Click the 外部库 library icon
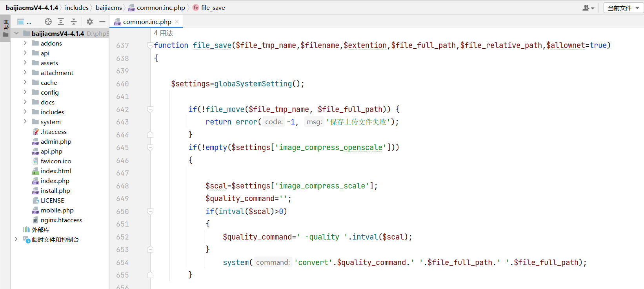 (27, 230)
